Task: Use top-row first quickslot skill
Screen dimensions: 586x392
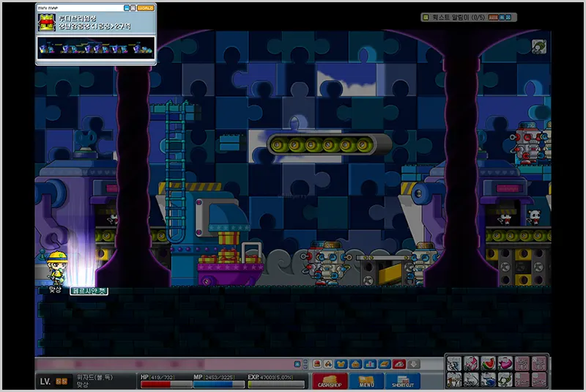Action: [x=454, y=363]
